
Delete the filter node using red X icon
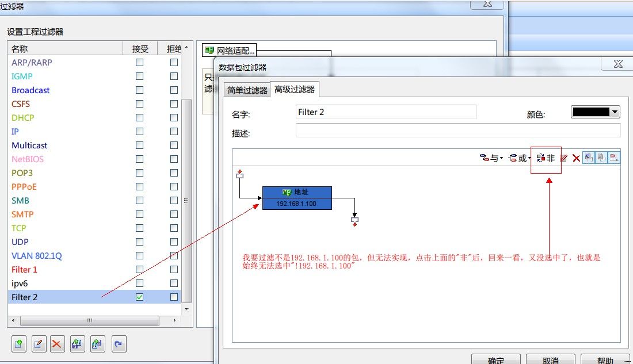click(x=575, y=158)
